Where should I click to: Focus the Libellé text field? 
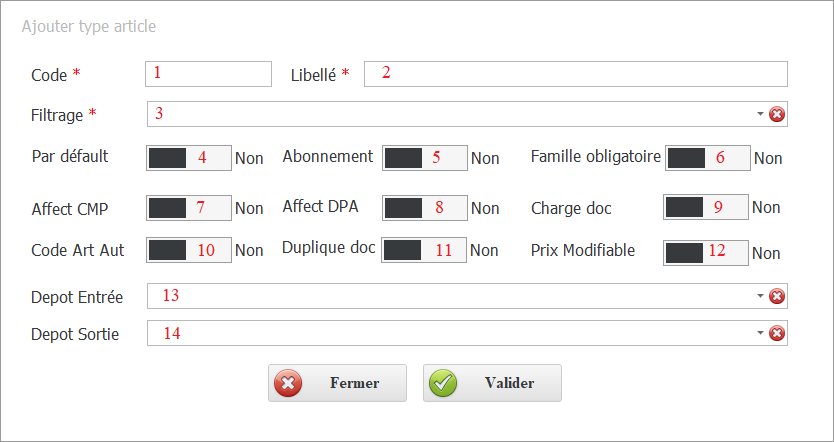575,74
